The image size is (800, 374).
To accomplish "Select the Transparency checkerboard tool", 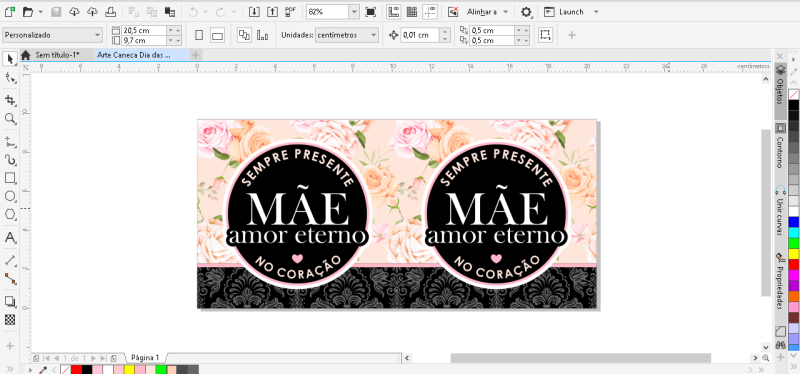I will [x=10, y=320].
